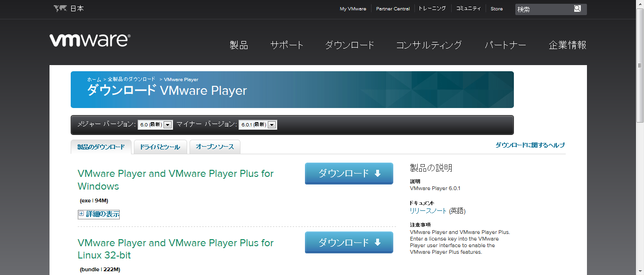Image resolution: width=644 pixels, height=275 pixels.
Task: Open the 企業情報 navigation menu
Action: tap(568, 45)
